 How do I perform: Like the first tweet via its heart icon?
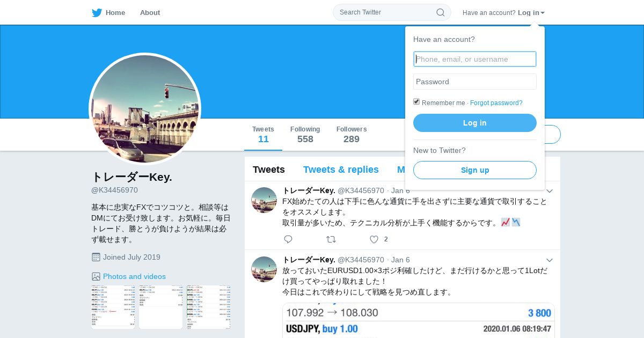click(374, 239)
